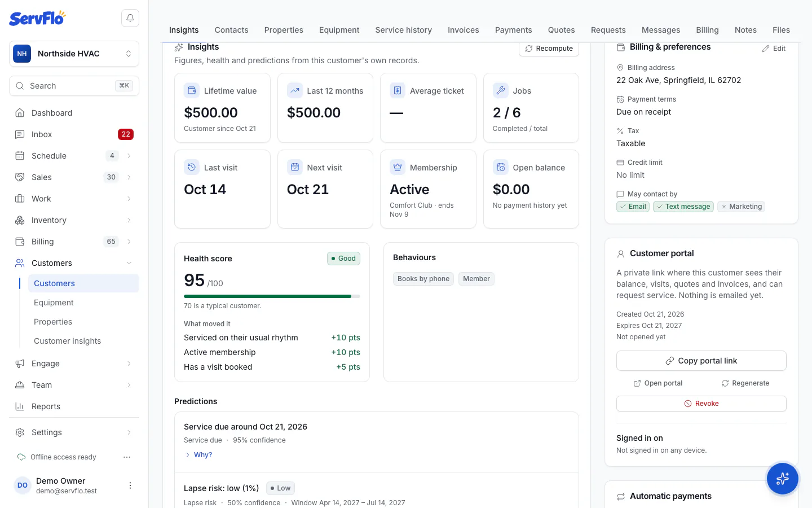Viewport: 812px width, 508px height.
Task: Enable Marketing contact preference chip
Action: point(741,207)
